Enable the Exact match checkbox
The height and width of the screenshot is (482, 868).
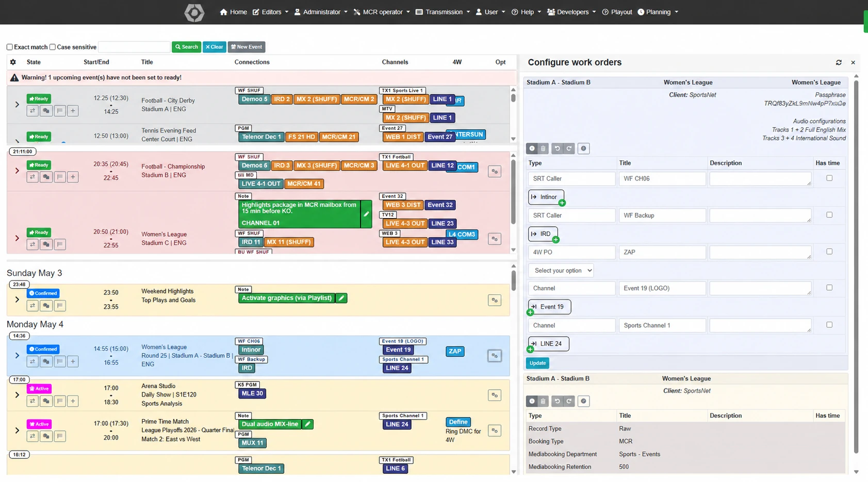tap(9, 47)
